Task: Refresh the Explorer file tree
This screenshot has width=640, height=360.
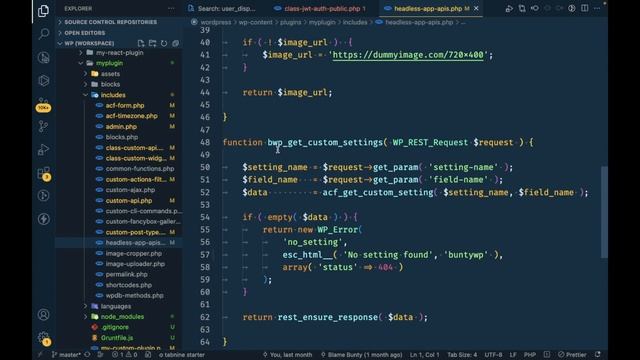Action: pos(164,43)
